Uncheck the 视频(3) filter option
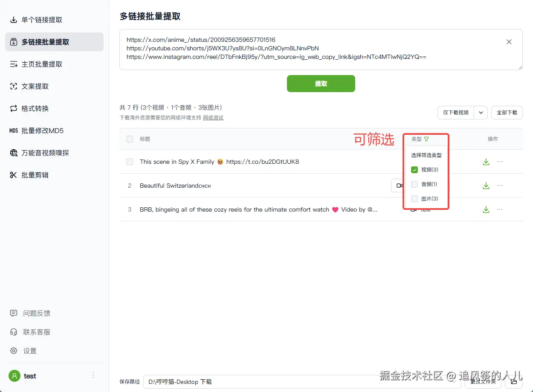The image size is (533, 392). (414, 170)
